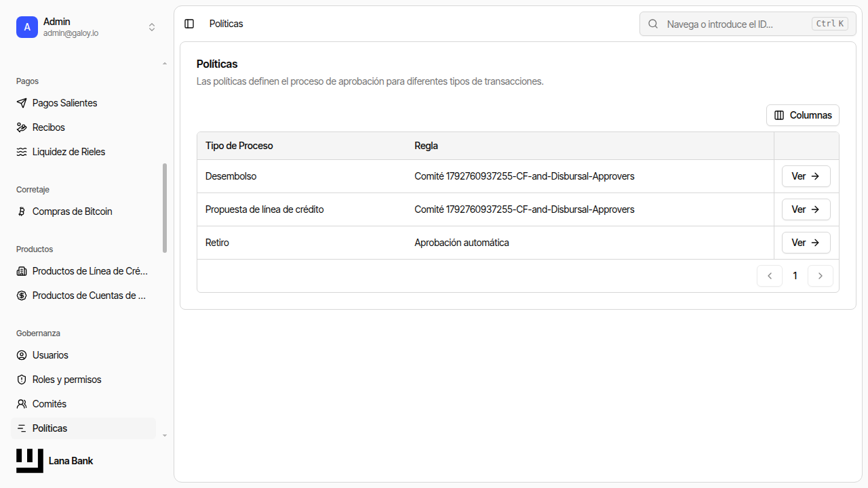Click the Productos de Línea de Crédito icon
Screen dimensions: 868x488
21,271
